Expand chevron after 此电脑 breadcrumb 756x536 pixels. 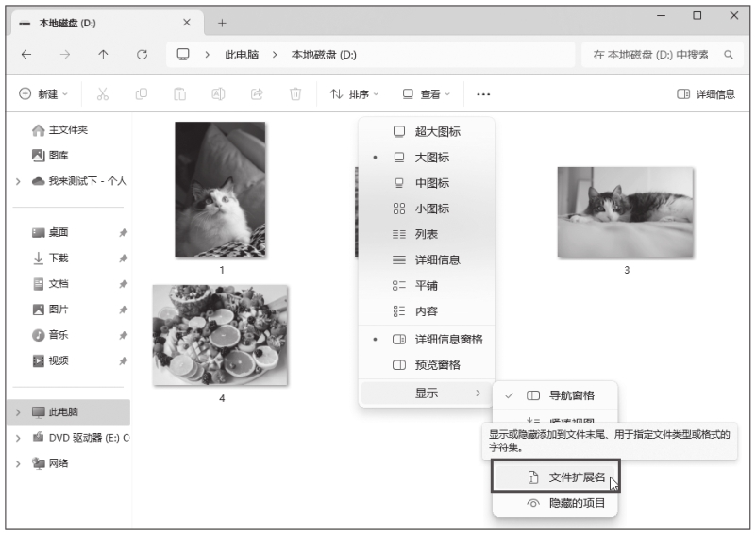pos(275,55)
